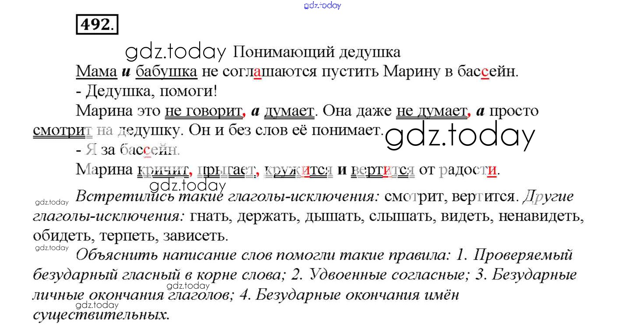
Task: Select the underlined word "Мама"
Action: (x=96, y=71)
